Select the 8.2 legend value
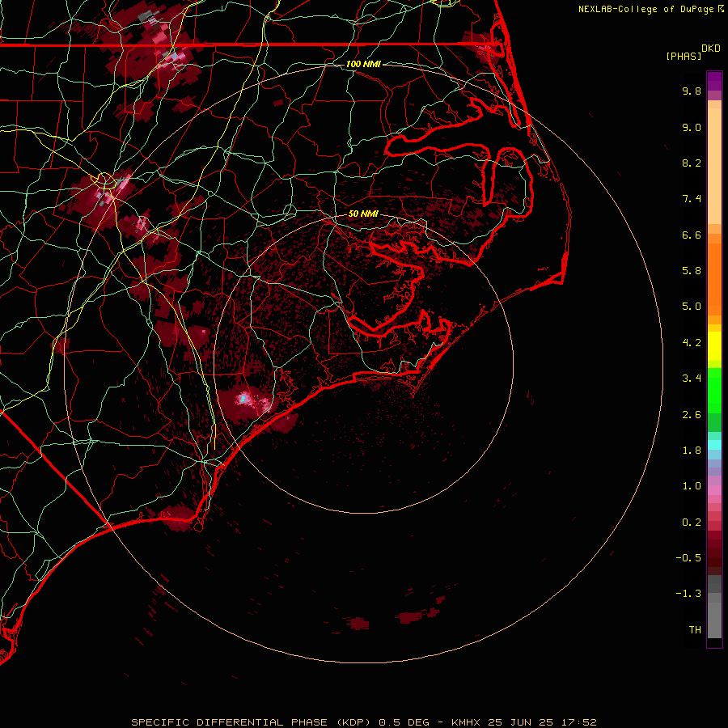The image size is (728, 728). click(x=692, y=163)
